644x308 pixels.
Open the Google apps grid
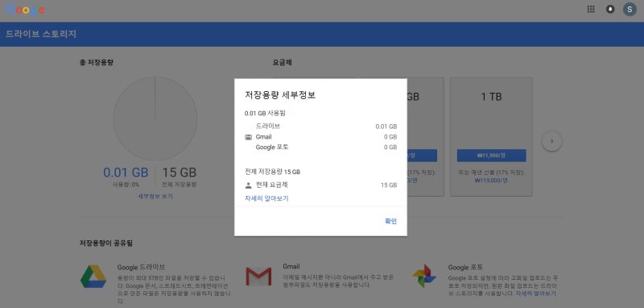pos(591,10)
